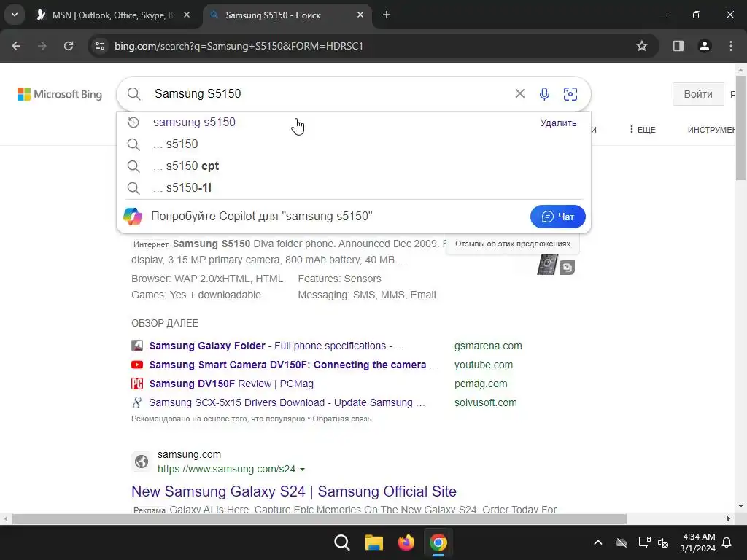Click the vertical scrollbar down arrow
Viewport: 747px width, 560px height.
tap(741, 506)
